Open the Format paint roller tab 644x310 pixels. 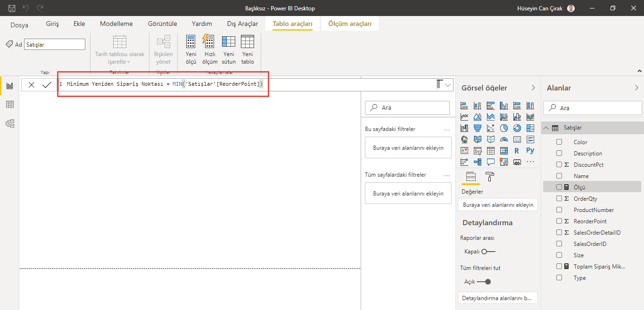pyautogui.click(x=490, y=177)
